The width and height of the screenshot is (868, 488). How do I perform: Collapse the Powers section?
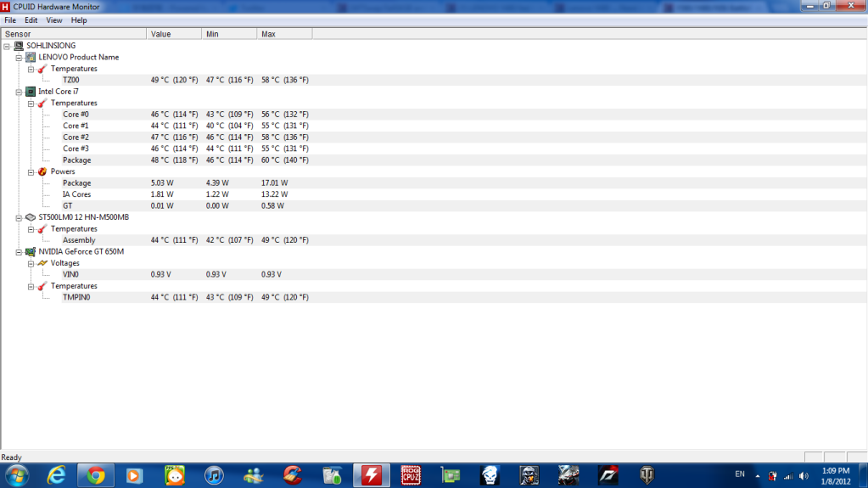pyautogui.click(x=31, y=171)
